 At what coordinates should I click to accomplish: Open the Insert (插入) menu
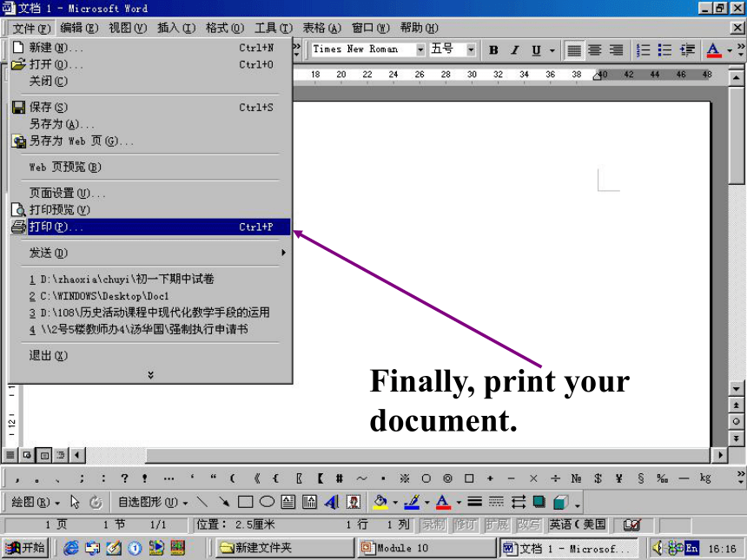(x=176, y=28)
